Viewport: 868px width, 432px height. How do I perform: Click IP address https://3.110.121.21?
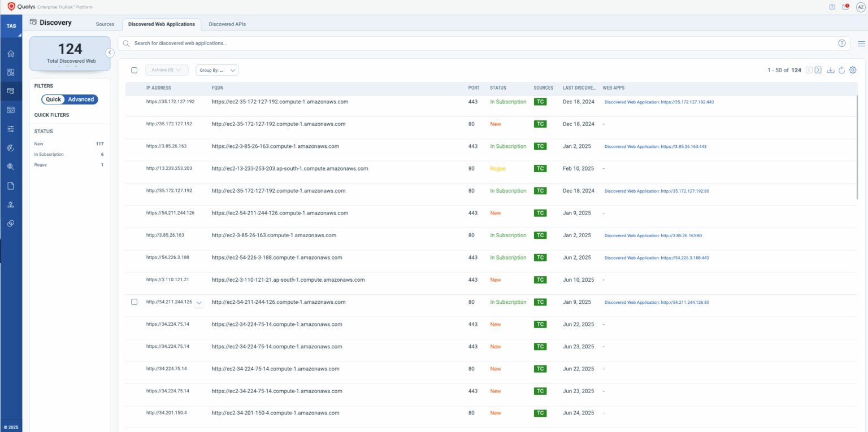coord(167,280)
